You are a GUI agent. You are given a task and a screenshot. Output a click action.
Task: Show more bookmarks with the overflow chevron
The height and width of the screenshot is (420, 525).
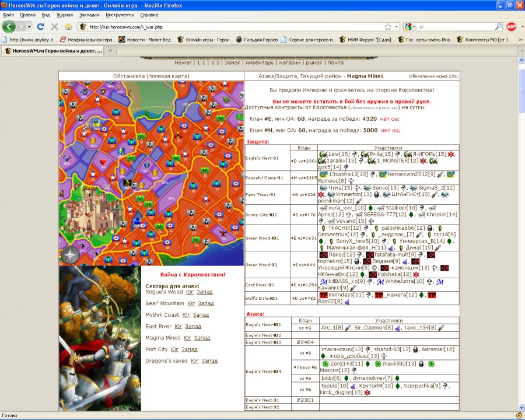(520, 40)
